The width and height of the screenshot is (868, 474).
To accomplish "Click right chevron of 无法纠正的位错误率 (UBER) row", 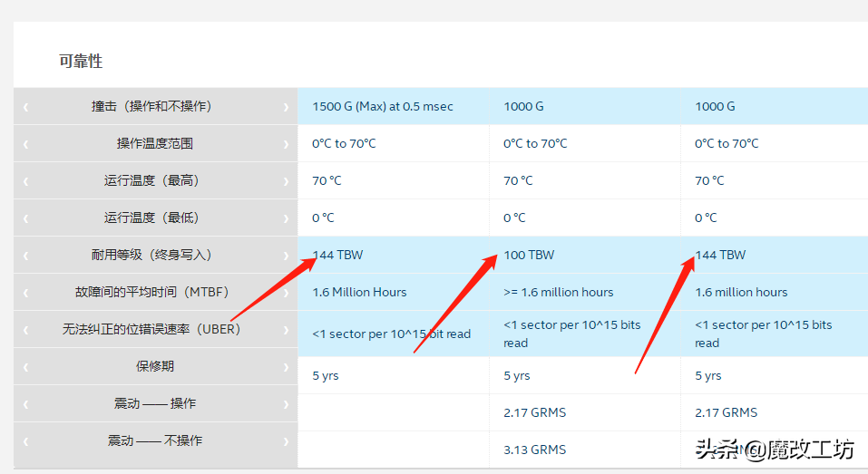I will [286, 330].
